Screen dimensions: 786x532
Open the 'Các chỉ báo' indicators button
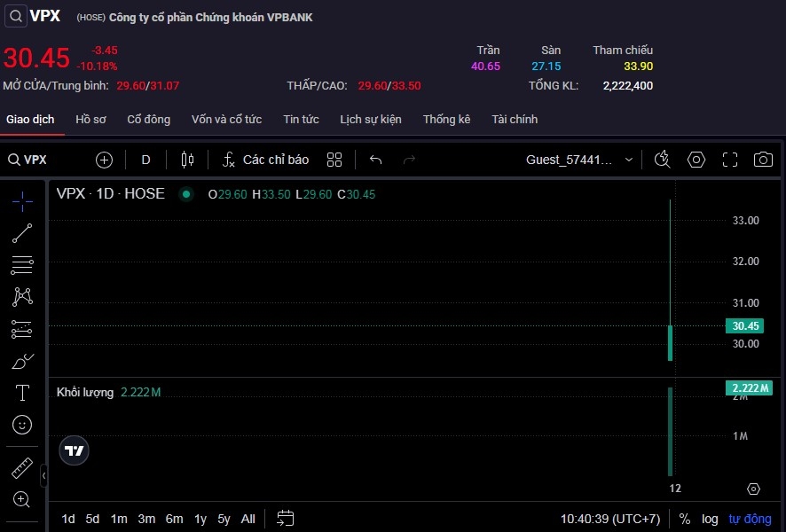coord(264,160)
